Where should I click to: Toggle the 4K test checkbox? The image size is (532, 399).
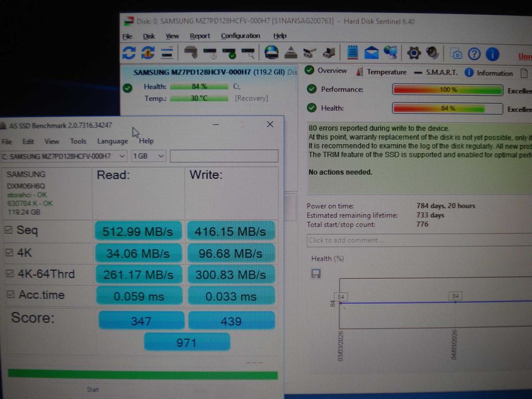(x=10, y=252)
